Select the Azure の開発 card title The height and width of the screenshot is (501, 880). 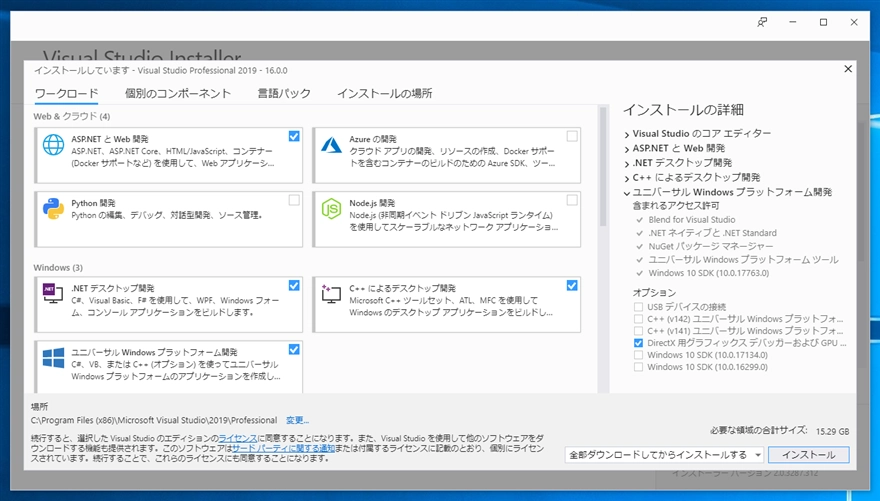pyautogui.click(x=373, y=139)
